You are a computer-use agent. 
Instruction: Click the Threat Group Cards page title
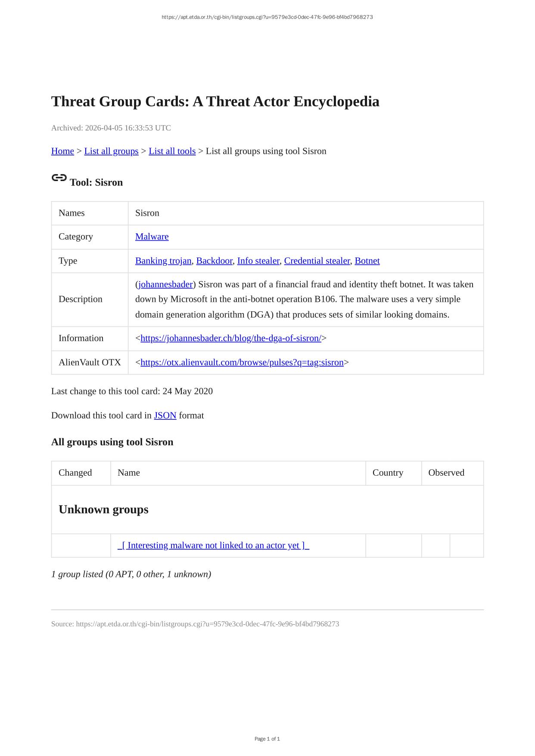(x=215, y=102)
